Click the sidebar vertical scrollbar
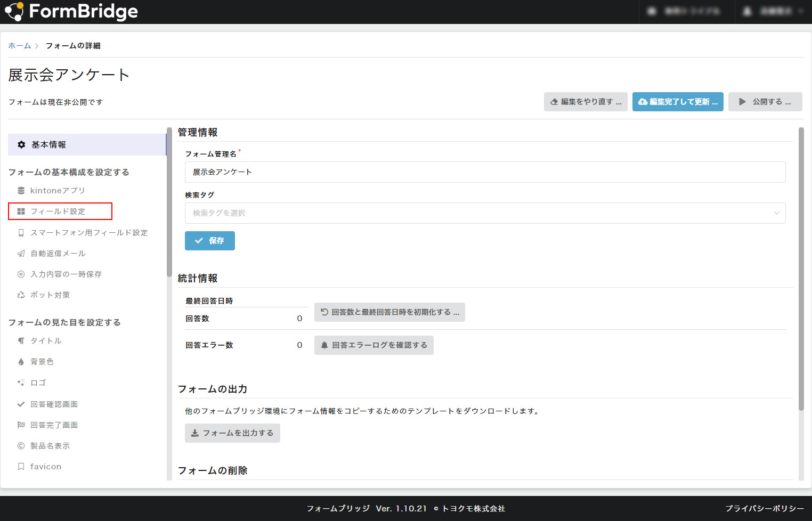This screenshot has width=812, height=521. tap(169, 202)
